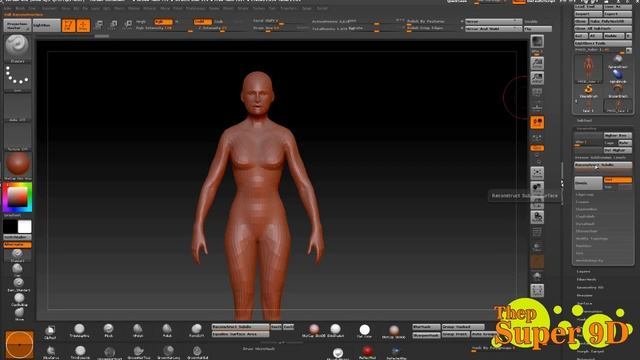Open the Alpha Off selector
Viewport: 640px width, 360px height.
click(17, 107)
